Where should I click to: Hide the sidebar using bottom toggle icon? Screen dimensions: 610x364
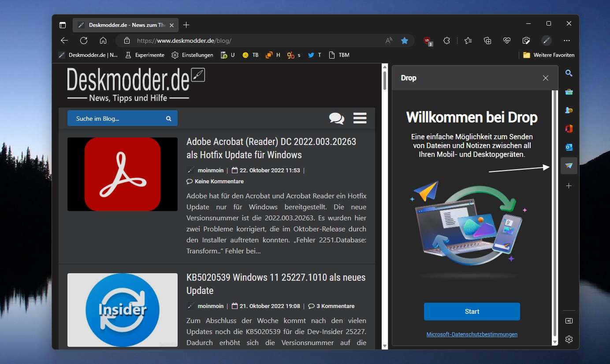pos(569,321)
